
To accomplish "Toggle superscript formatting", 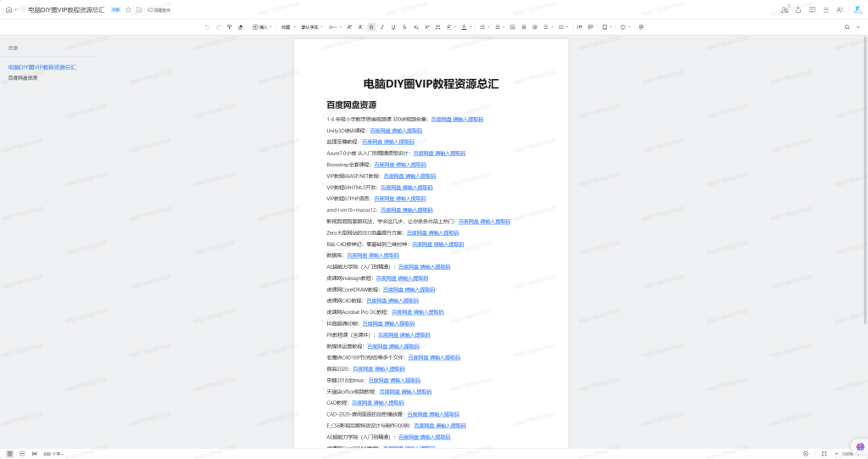I will [x=427, y=26].
